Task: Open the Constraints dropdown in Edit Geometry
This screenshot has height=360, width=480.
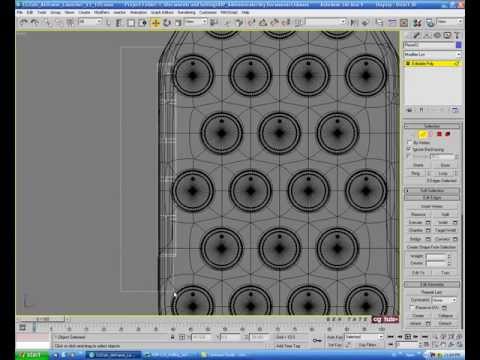Action: [x=444, y=300]
